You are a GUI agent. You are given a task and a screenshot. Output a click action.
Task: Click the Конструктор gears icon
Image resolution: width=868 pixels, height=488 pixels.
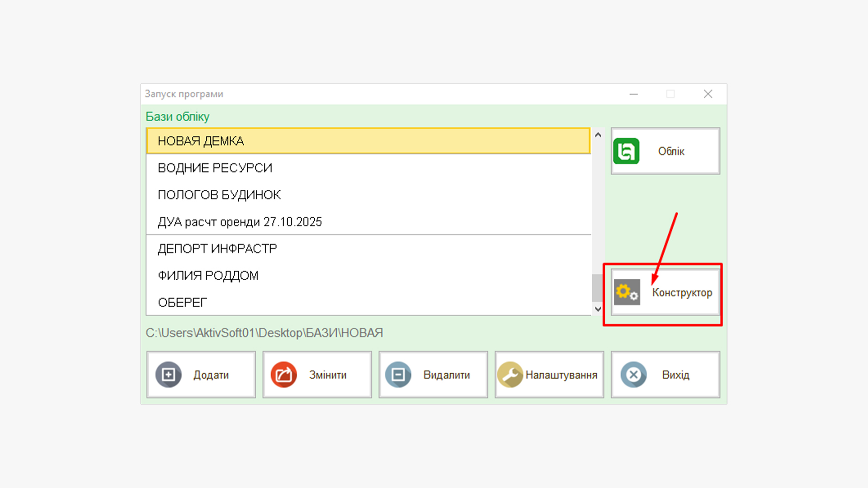(627, 292)
